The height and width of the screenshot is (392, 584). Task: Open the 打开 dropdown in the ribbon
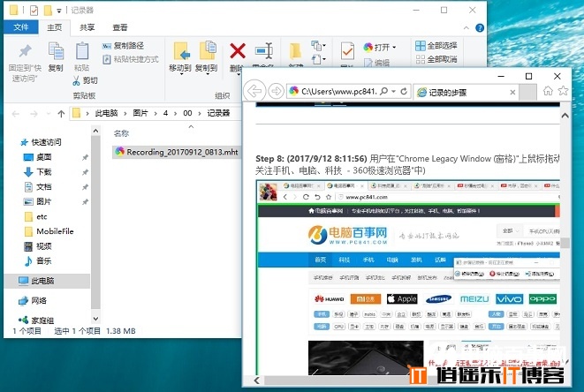tap(380, 48)
